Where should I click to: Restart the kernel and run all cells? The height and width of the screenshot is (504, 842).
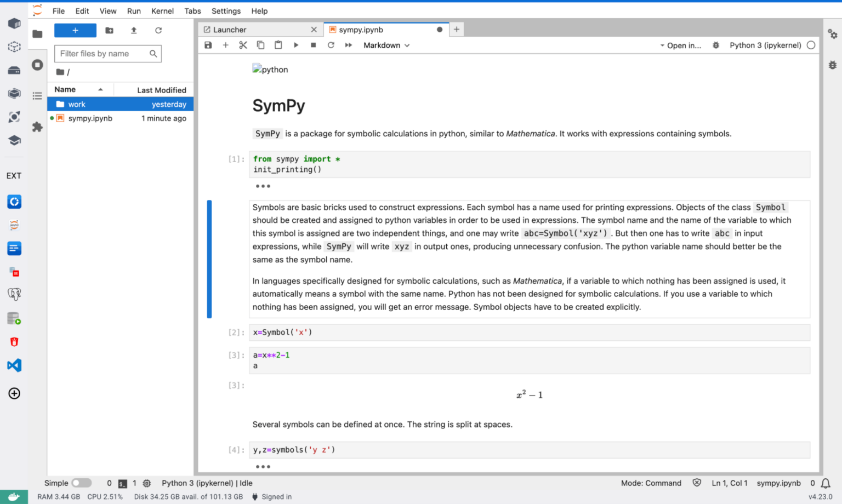348,45
